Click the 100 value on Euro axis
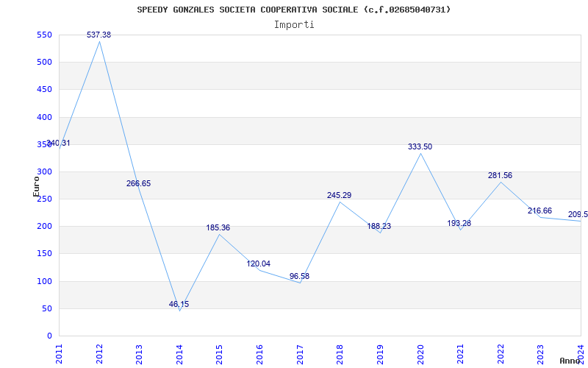This screenshot has width=588, height=368. 44,281
